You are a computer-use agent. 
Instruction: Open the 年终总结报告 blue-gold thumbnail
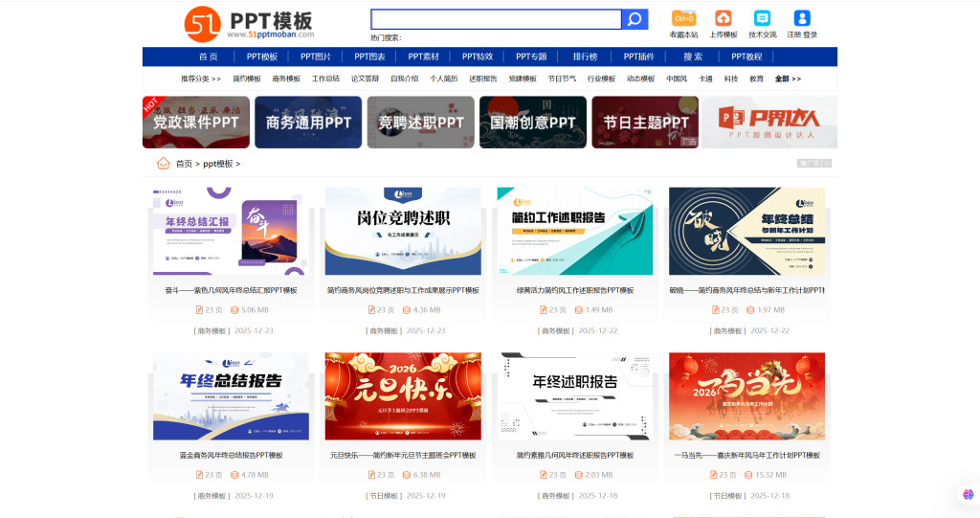[x=231, y=396]
